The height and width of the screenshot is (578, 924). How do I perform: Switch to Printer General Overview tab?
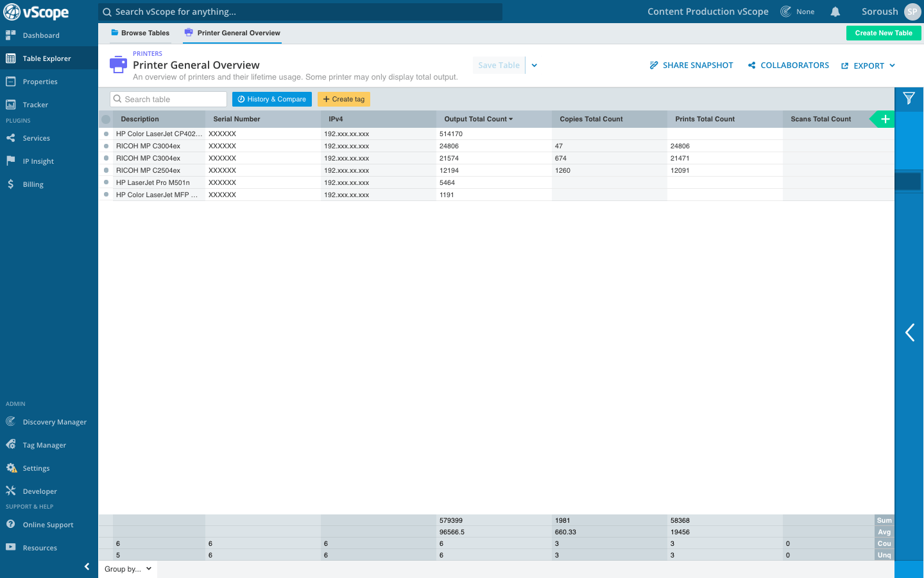coord(232,33)
